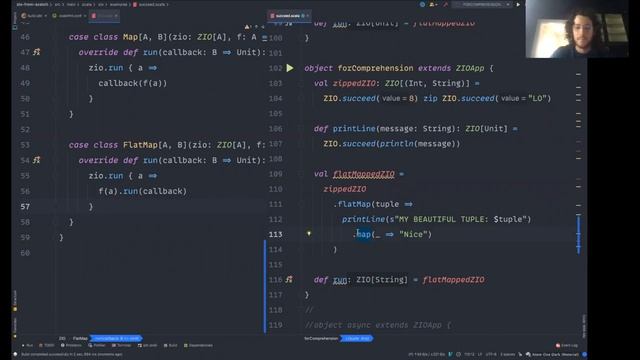Click forComprehension breadcrumb below right editor
Image resolution: width=640 pixels, height=360 pixels.
(321, 338)
